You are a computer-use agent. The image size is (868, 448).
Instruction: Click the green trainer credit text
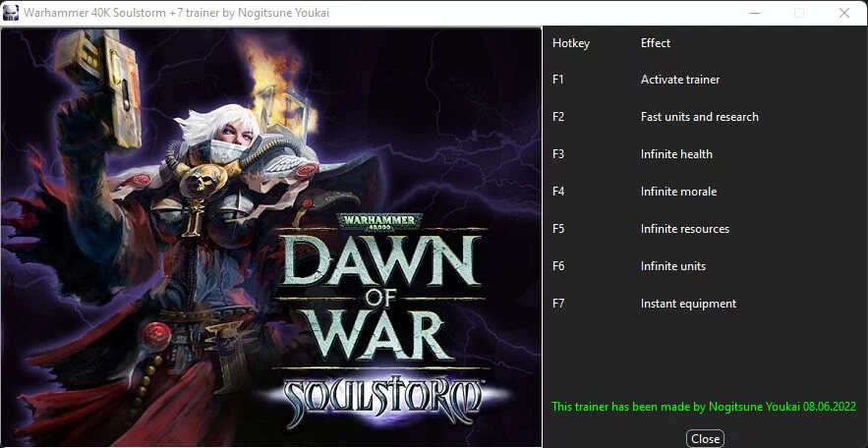click(704, 407)
